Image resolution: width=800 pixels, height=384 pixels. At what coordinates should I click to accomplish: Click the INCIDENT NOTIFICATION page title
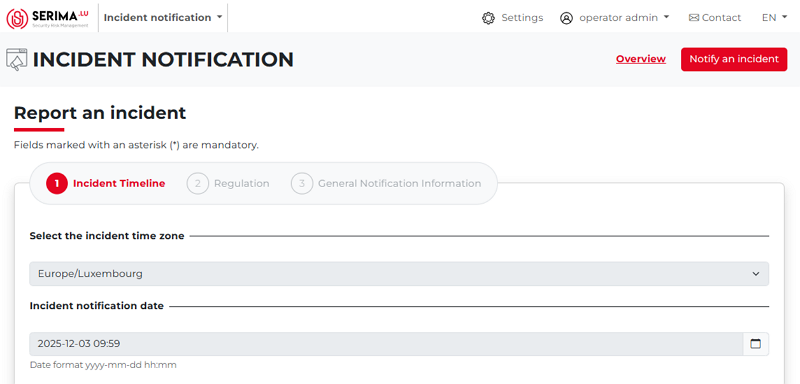coord(163,60)
